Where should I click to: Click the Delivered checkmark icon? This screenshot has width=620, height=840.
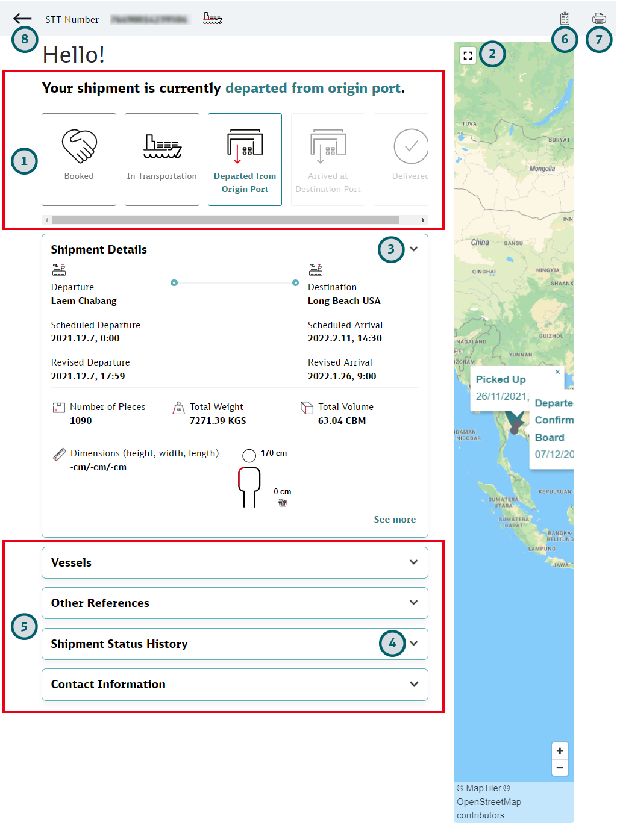pyautogui.click(x=411, y=145)
